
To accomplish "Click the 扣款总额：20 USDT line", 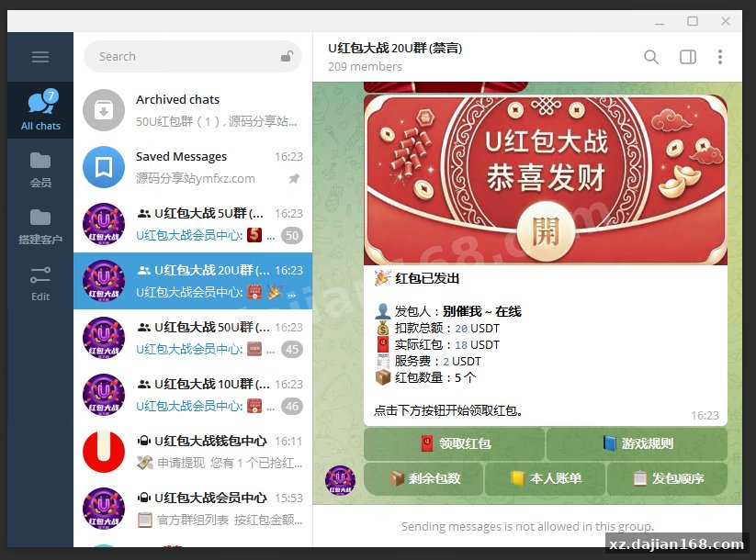I will pos(437,328).
